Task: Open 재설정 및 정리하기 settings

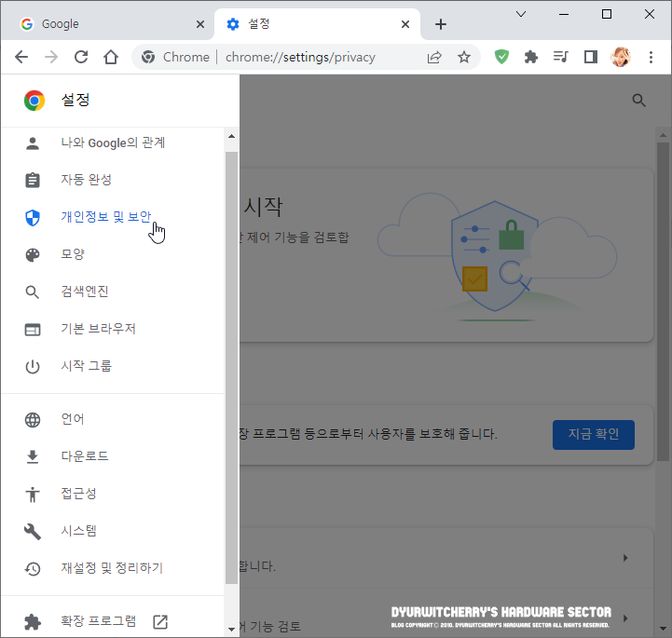Action: (112, 569)
